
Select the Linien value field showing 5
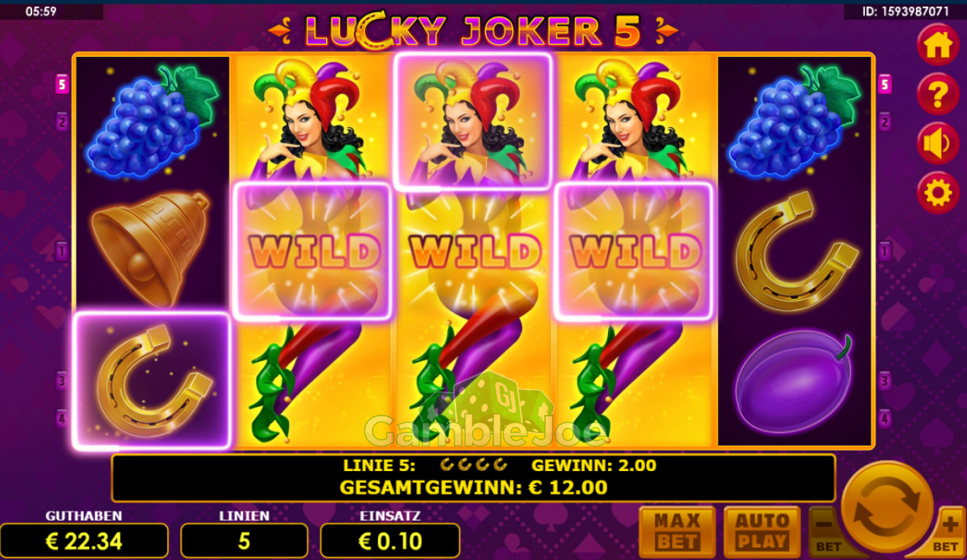point(244,541)
